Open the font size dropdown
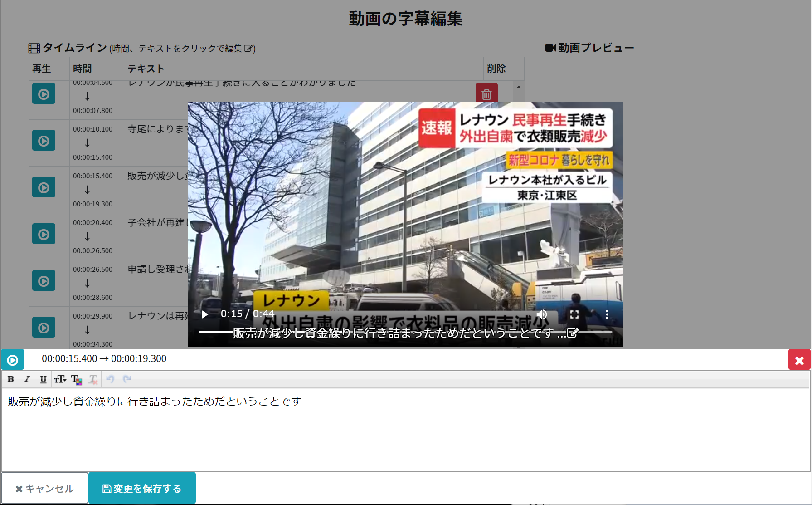The height and width of the screenshot is (505, 812). 60,379
